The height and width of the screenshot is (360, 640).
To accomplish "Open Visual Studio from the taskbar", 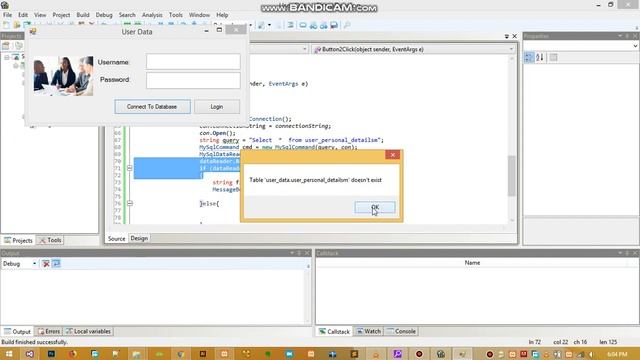I will tap(30, 354).
